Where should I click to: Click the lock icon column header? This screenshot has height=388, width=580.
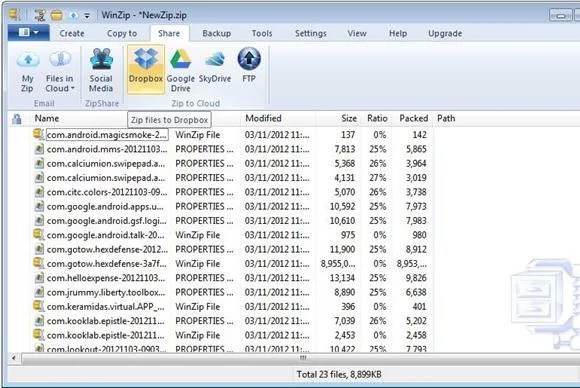(x=17, y=119)
